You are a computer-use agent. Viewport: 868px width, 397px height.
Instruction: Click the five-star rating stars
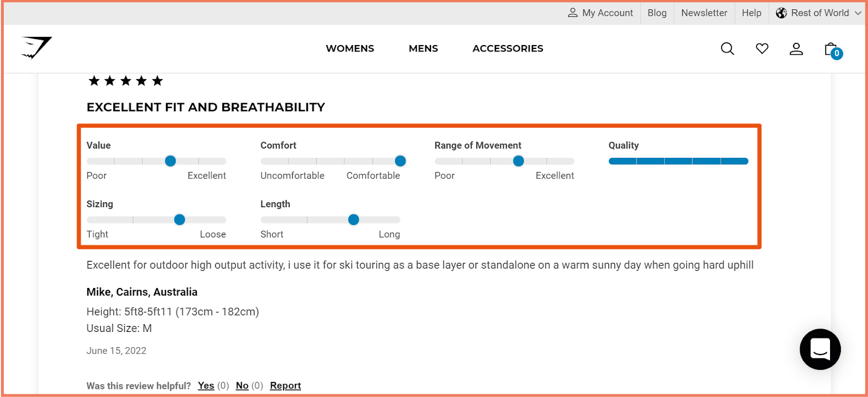pyautogui.click(x=126, y=81)
